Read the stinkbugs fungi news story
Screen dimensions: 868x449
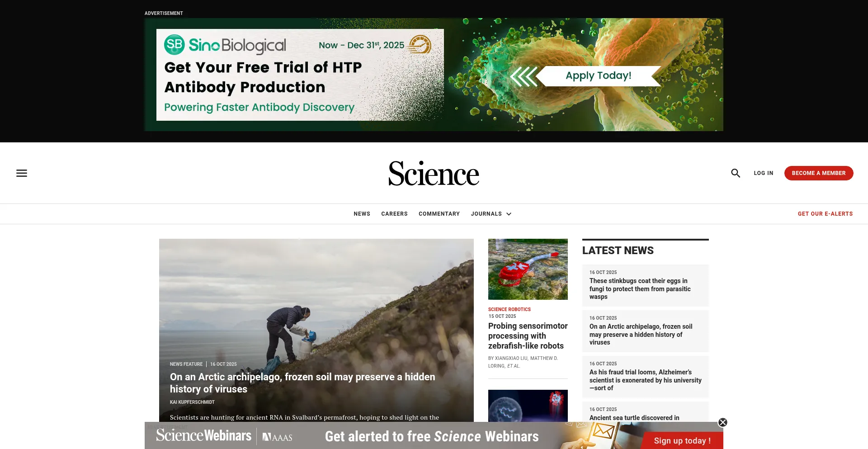click(640, 289)
